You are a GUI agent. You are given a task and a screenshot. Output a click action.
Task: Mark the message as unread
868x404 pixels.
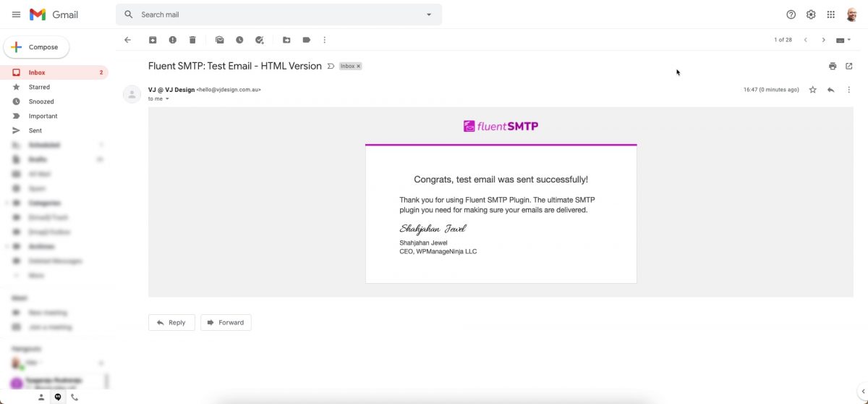pos(220,40)
